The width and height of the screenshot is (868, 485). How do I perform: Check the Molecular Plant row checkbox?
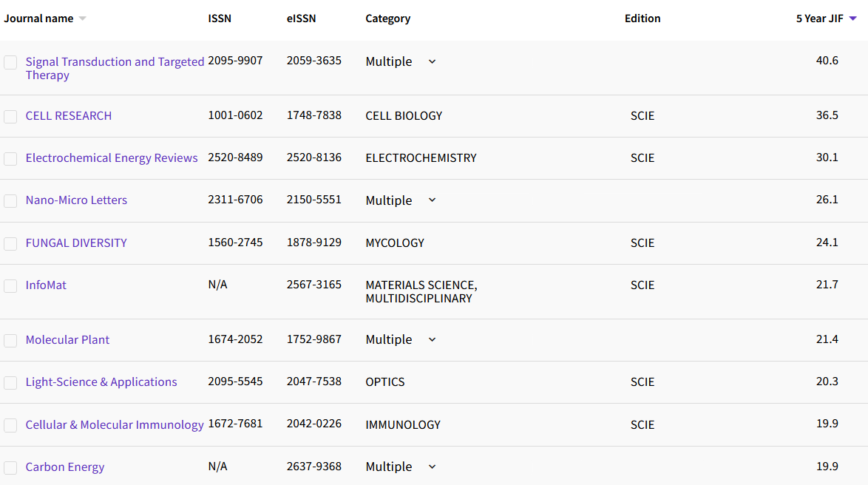(10, 341)
